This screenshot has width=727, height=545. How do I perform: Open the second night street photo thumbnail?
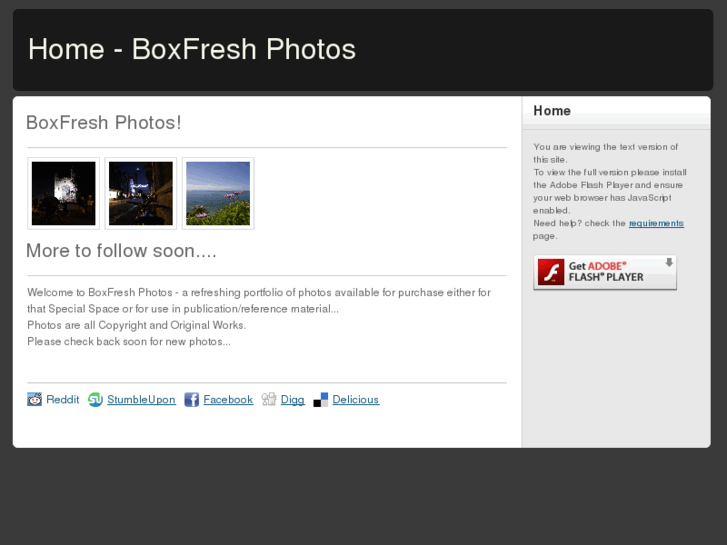click(x=141, y=193)
